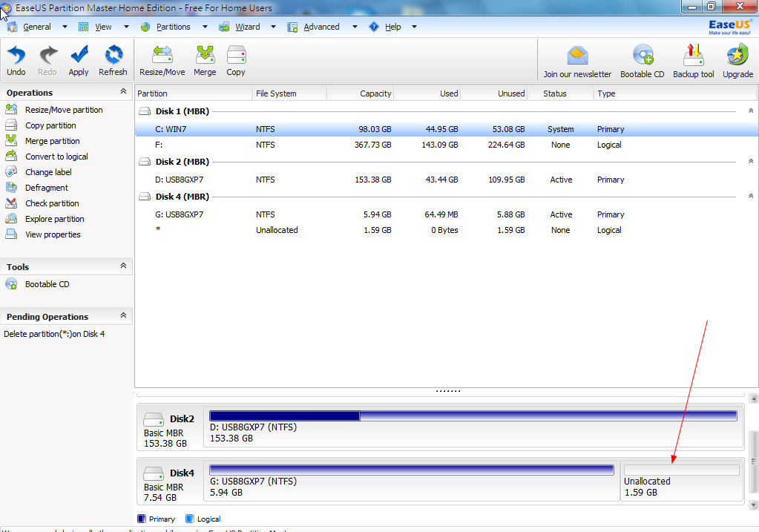This screenshot has width=759, height=532.
Task: Click the Merge toolbar icon
Action: [206, 55]
